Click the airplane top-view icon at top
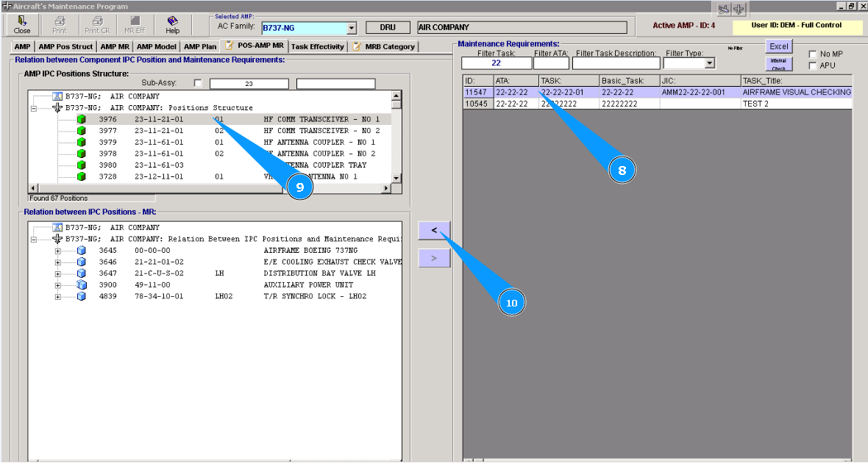This screenshot has height=463, width=868. [739, 9]
